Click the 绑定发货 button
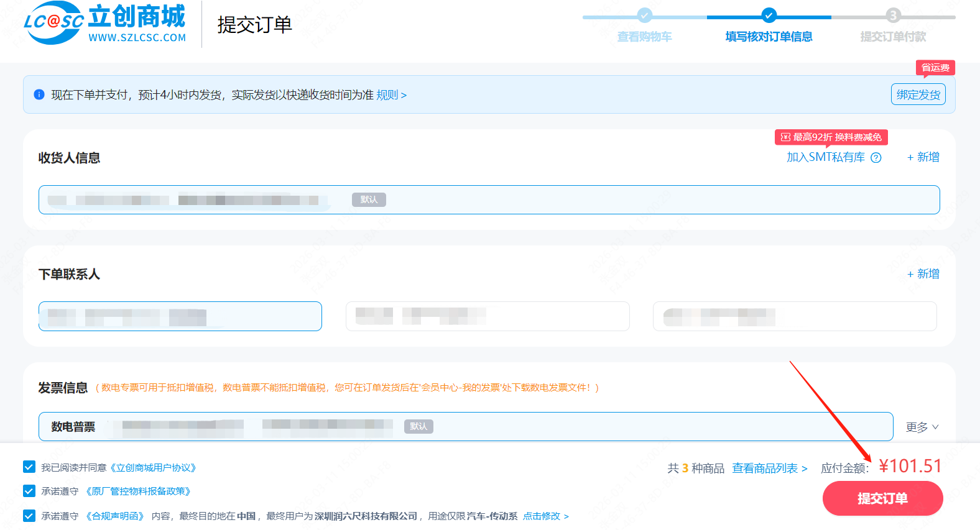 coord(918,94)
